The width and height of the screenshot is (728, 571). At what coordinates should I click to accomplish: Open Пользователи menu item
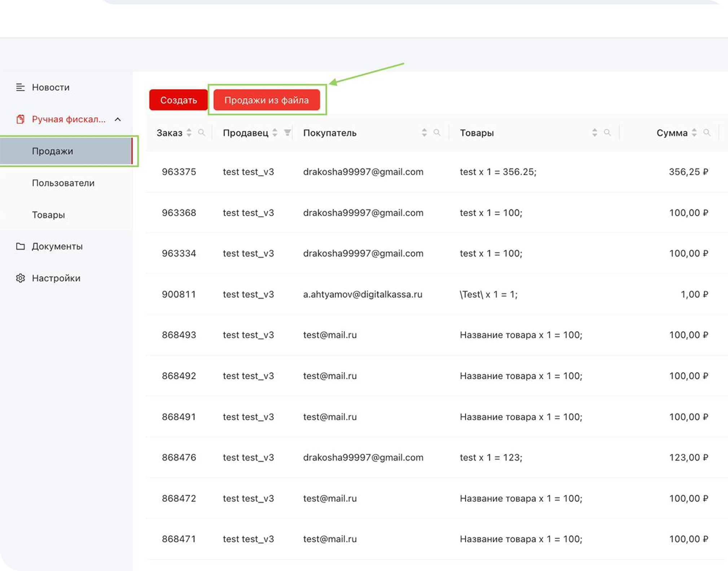click(63, 183)
